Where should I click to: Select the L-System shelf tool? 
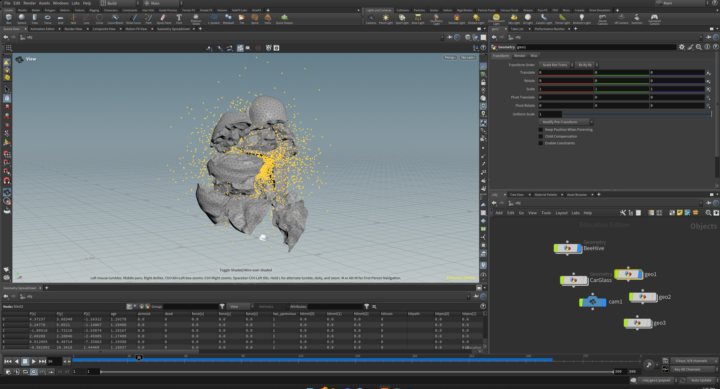click(x=214, y=18)
